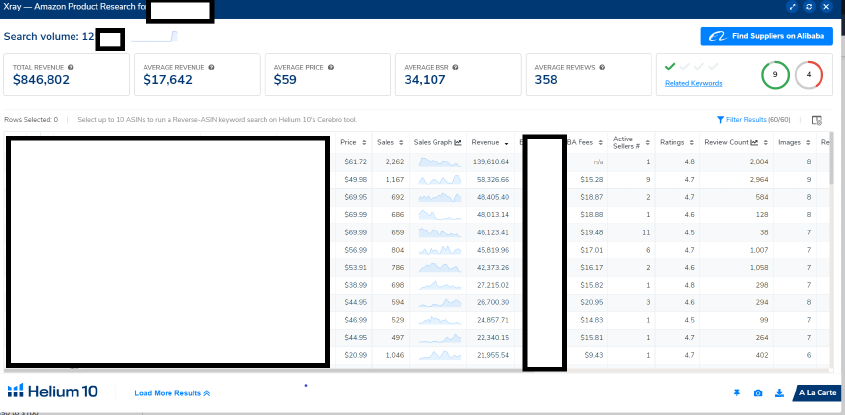Sort by Review Count column arrows
The height and width of the screenshot is (415, 845).
766,143
